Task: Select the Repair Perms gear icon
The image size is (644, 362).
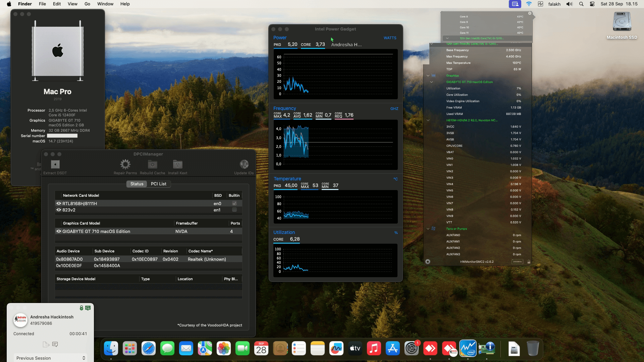Action: [125, 164]
